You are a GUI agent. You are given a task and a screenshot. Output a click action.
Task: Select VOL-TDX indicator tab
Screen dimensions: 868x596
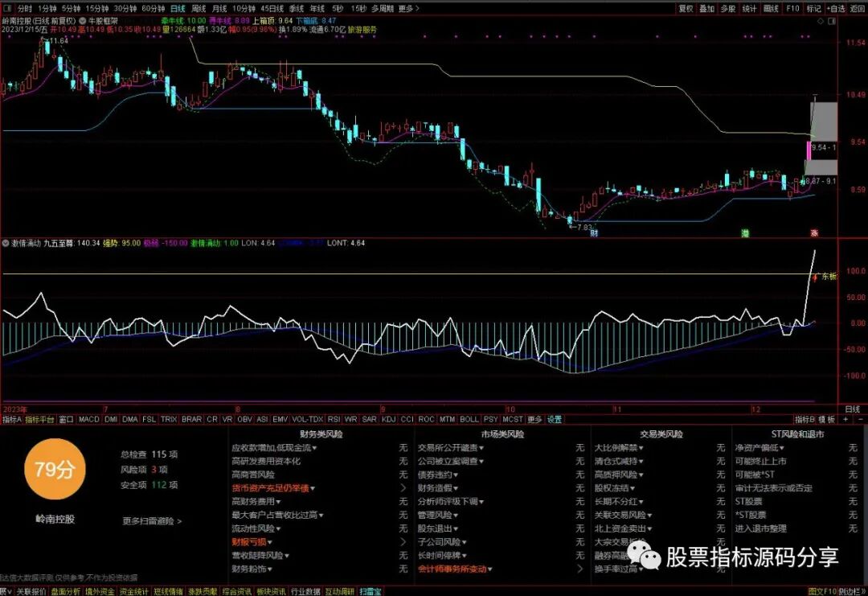click(x=307, y=420)
